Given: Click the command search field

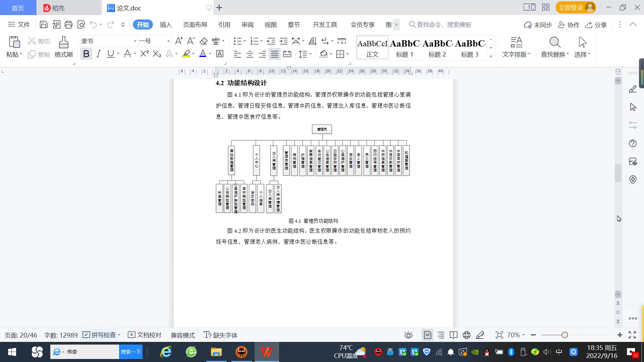Looking at the screenshot, I should [443, 24].
